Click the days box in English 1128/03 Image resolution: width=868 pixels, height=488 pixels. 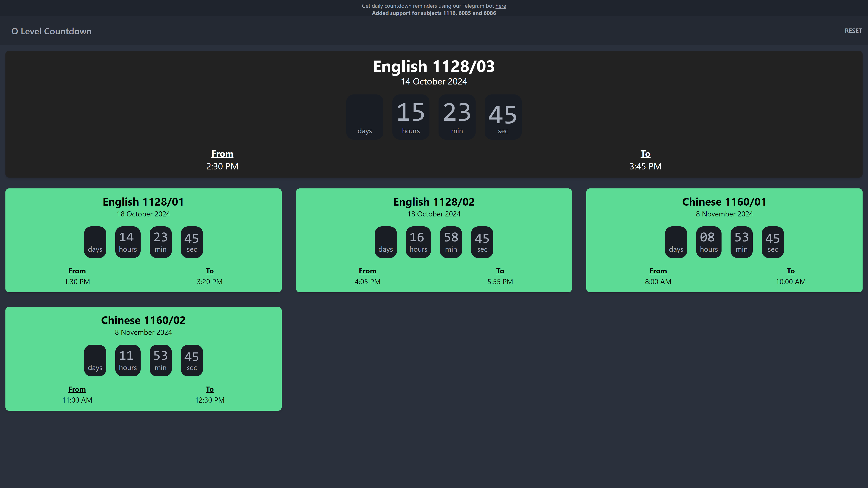tap(365, 117)
